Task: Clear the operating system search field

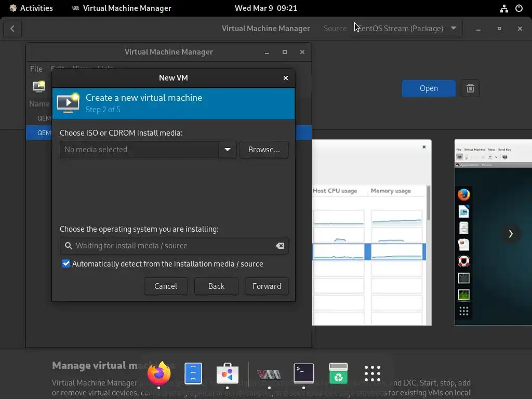Action: [x=280, y=246]
